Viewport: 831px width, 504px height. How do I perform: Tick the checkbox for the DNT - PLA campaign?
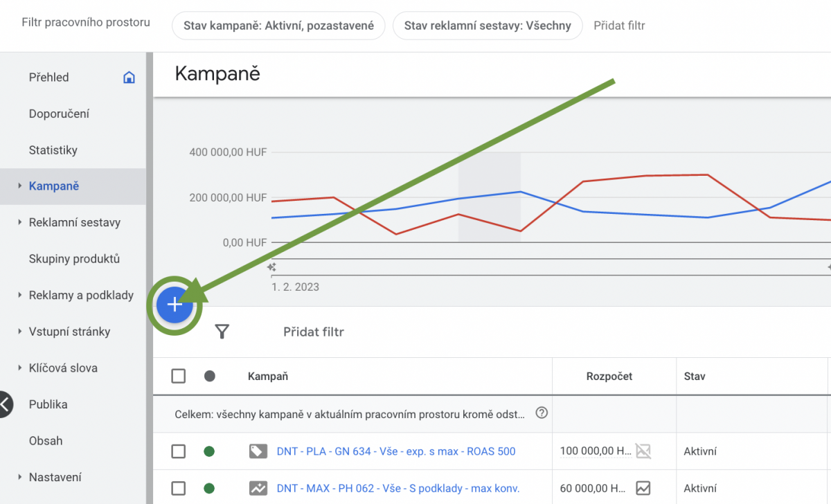(178, 451)
